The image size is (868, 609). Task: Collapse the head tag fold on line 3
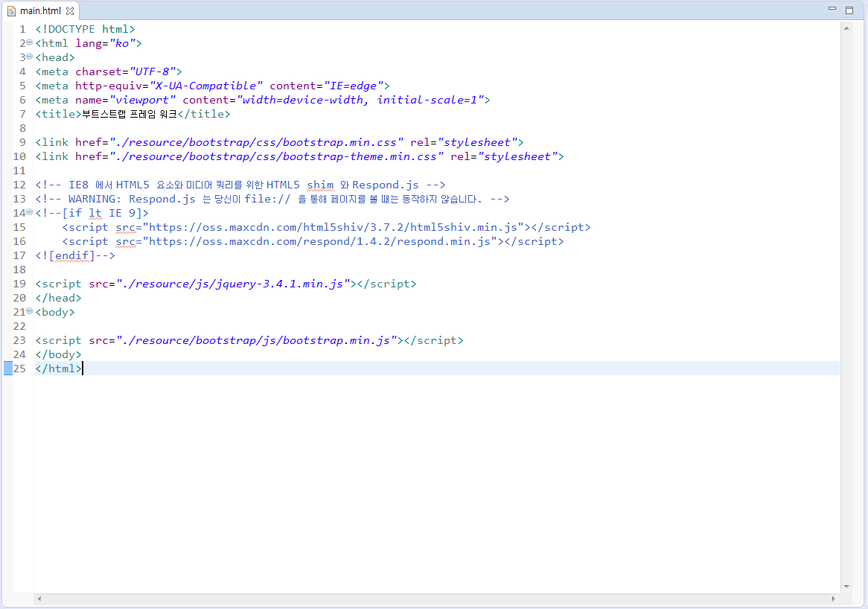(x=30, y=57)
